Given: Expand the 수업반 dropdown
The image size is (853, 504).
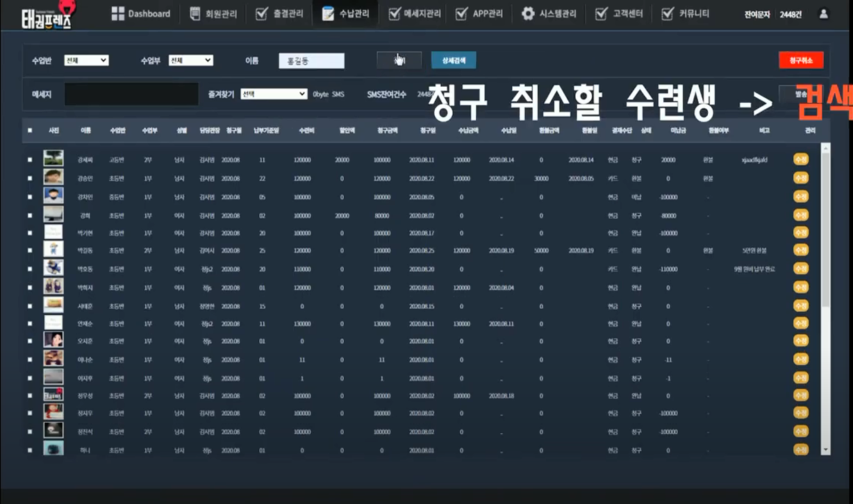Looking at the screenshot, I should point(86,60).
